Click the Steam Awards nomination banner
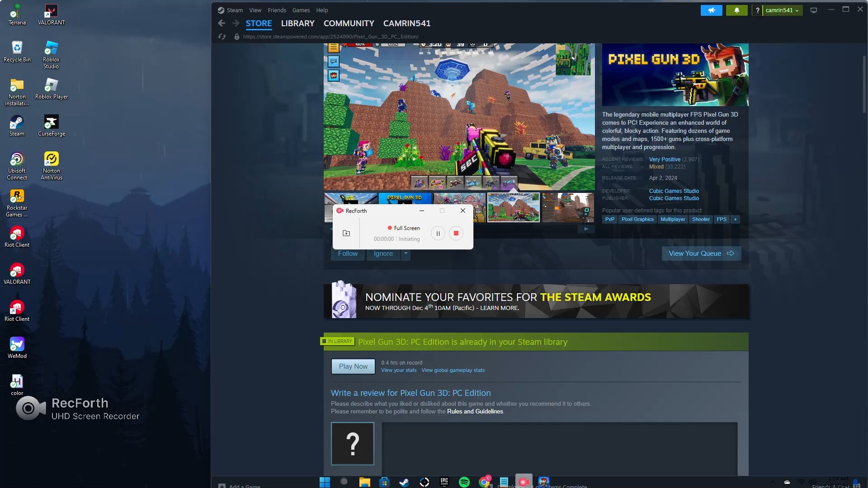Image resolution: width=868 pixels, height=488 pixels. click(536, 301)
